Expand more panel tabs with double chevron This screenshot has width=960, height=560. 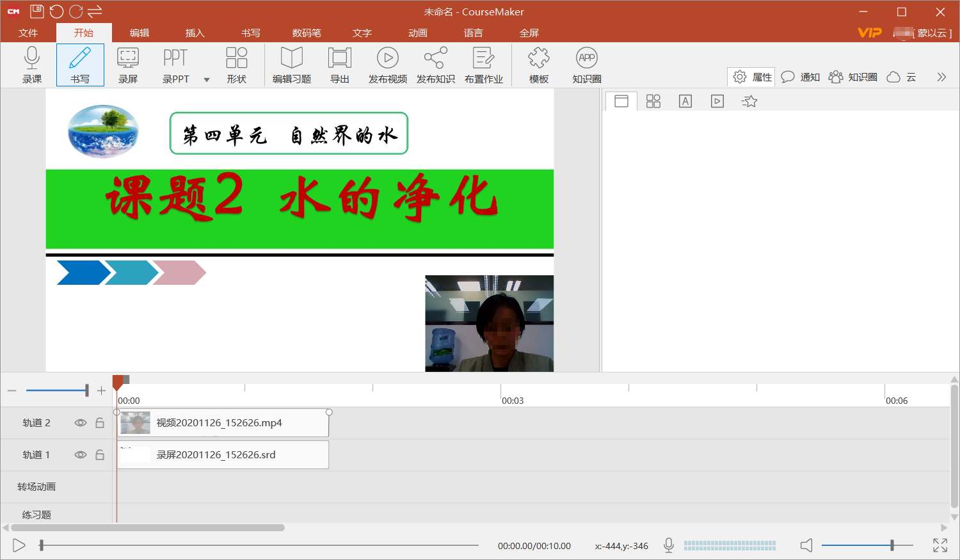[x=941, y=77]
